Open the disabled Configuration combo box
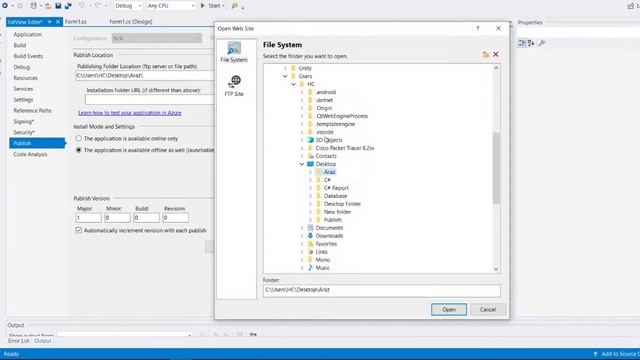Viewport: 640px width, 360px height. point(157,38)
